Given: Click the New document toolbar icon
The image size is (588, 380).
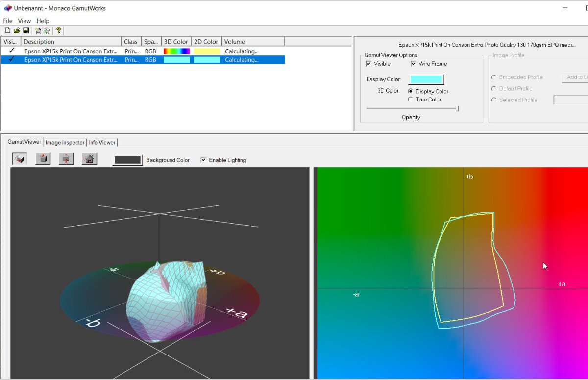Looking at the screenshot, I should pos(7,31).
